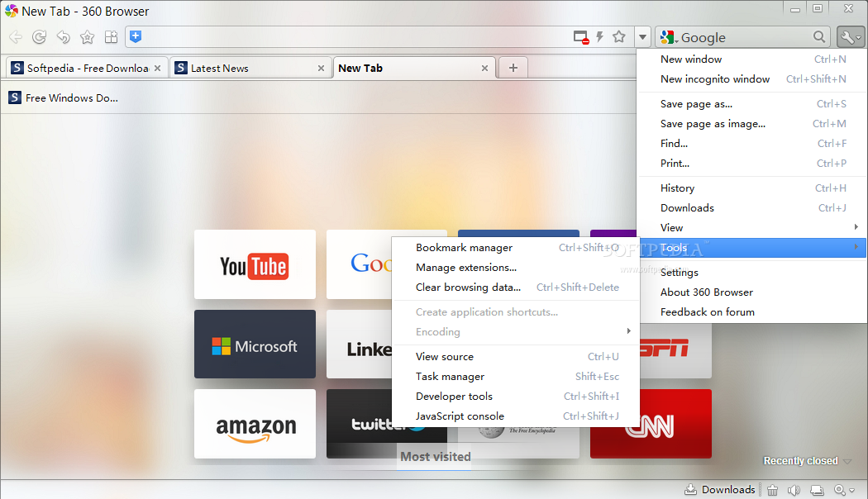
Task: Open a new tab with plus button
Action: coord(513,68)
